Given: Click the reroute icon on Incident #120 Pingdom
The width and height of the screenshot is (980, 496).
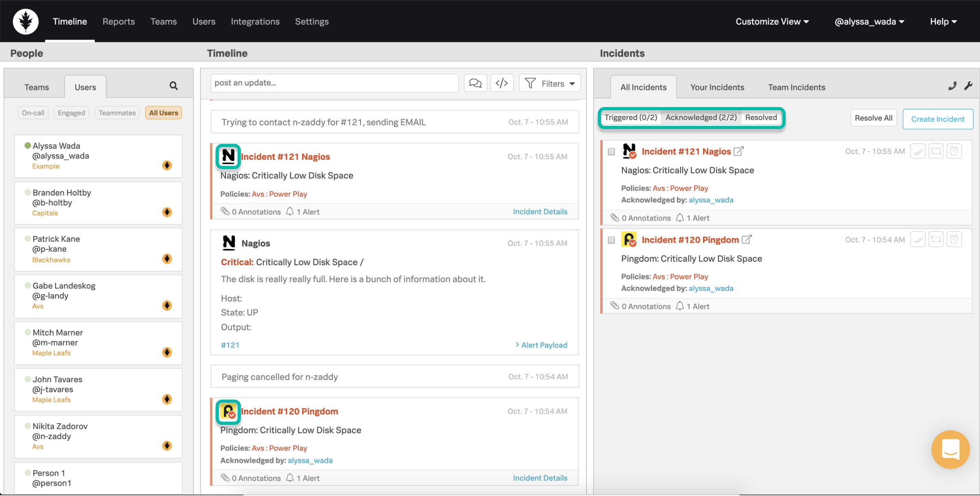Looking at the screenshot, I should pos(936,239).
